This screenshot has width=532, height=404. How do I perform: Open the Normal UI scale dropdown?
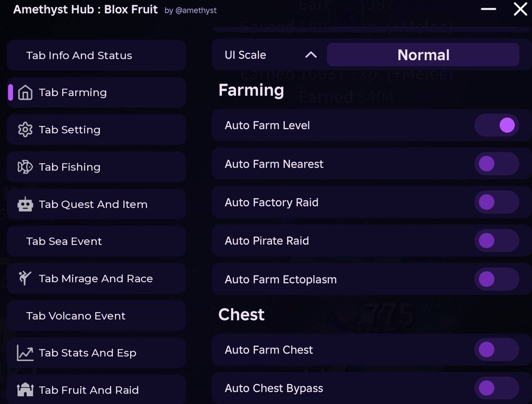click(423, 55)
